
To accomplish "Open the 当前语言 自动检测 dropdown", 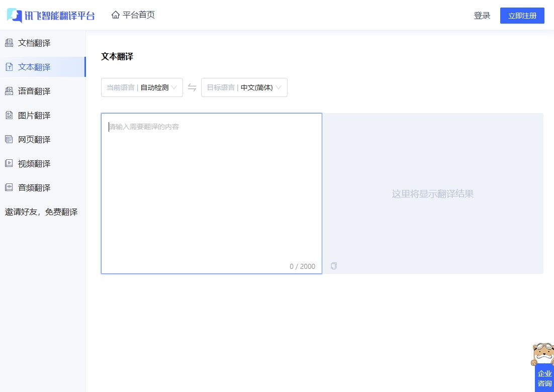I will (x=142, y=87).
